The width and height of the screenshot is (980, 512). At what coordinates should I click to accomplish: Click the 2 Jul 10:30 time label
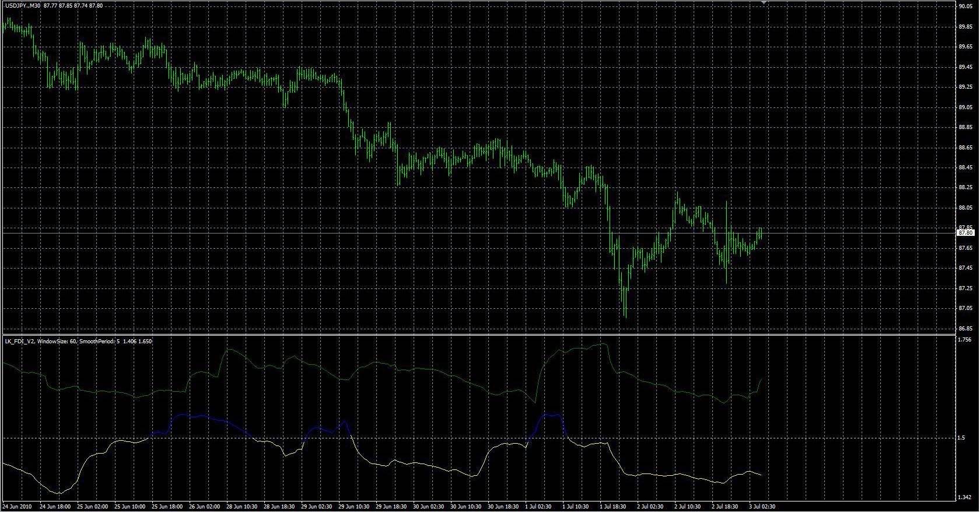point(688,507)
